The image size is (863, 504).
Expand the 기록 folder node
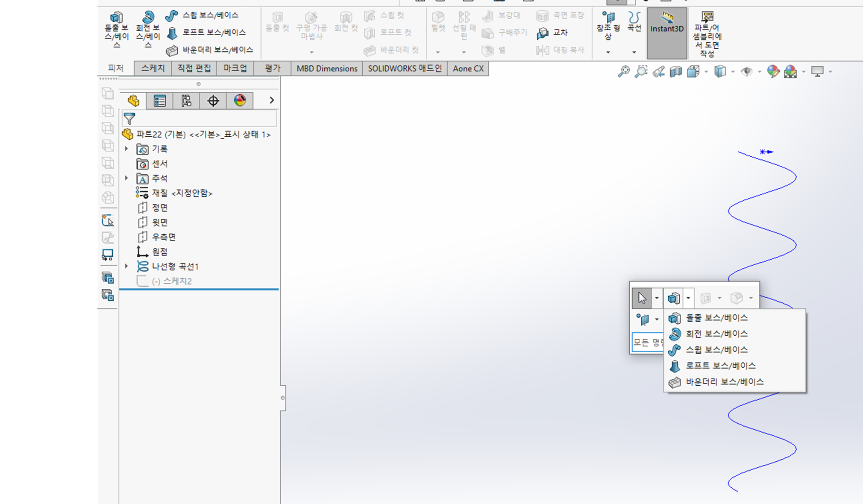click(126, 149)
